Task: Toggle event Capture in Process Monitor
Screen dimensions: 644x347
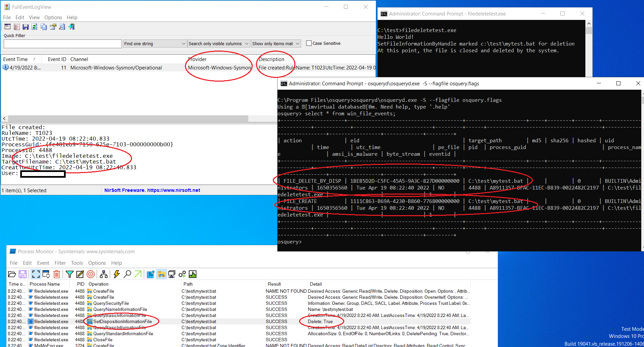Action: coord(36,274)
